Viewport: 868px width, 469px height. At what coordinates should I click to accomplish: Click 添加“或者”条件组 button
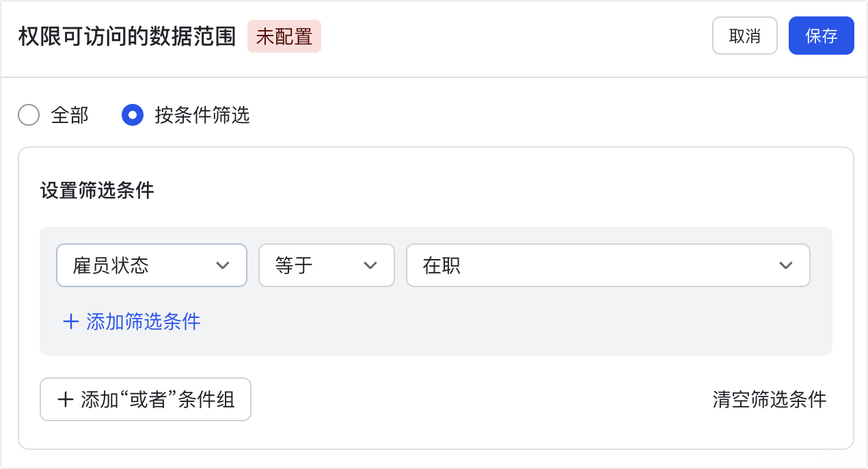[146, 400]
